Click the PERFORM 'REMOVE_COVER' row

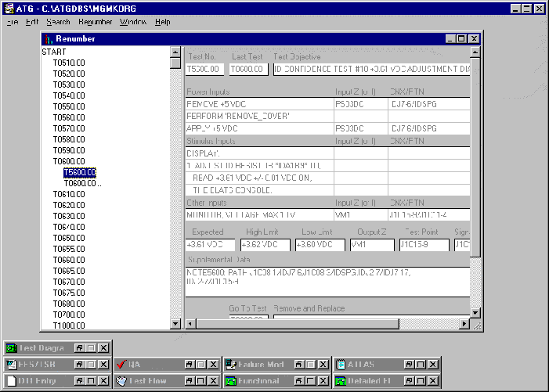(327, 116)
